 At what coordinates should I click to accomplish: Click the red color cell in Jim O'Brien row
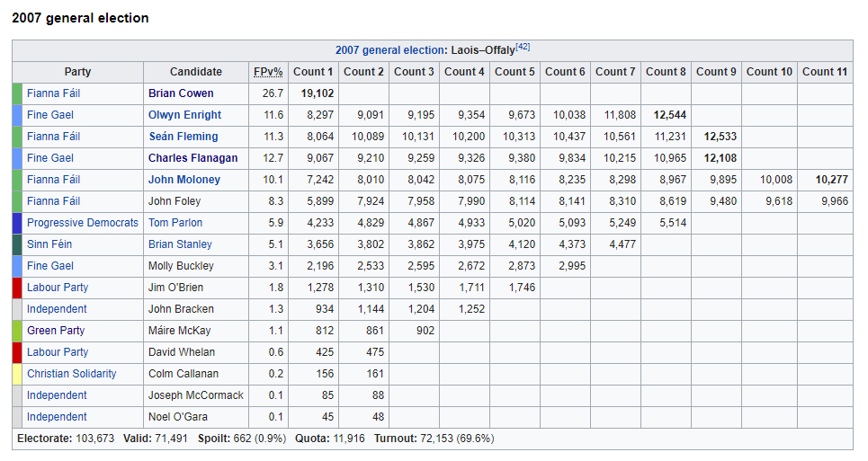tap(17, 288)
